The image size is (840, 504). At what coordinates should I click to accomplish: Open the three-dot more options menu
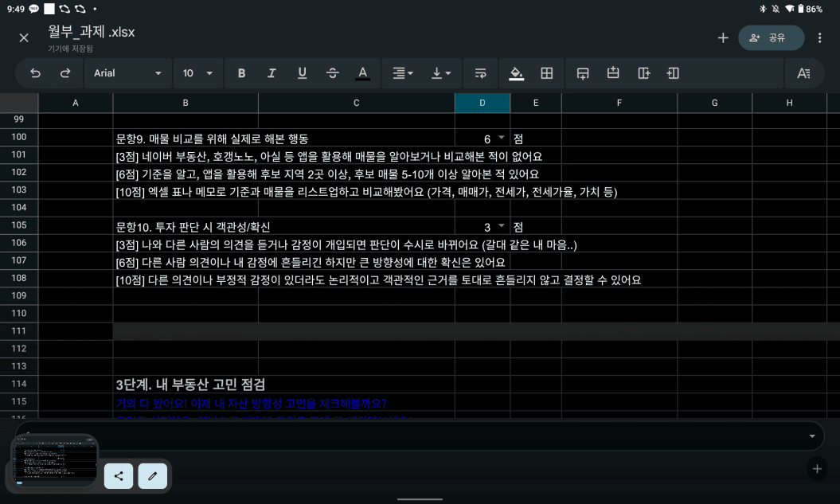pos(820,37)
